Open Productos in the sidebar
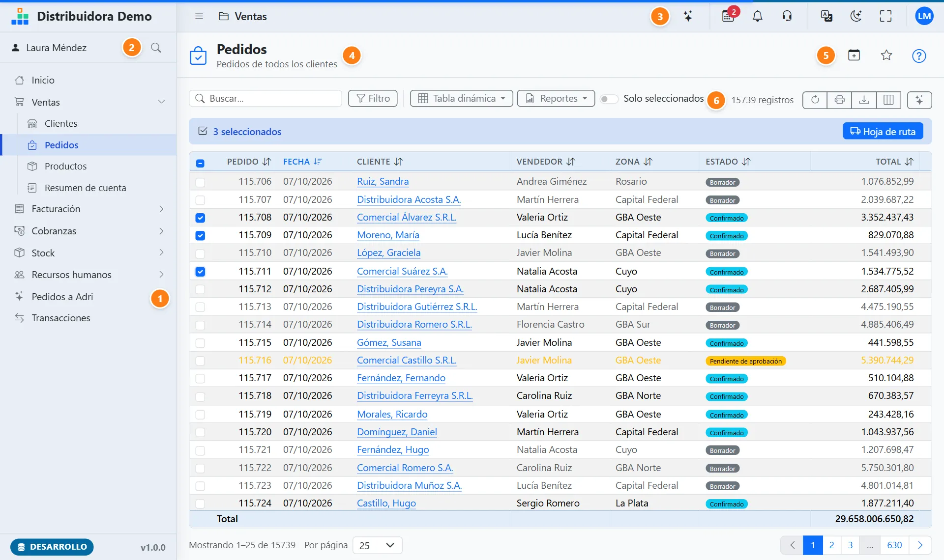 [88, 166]
